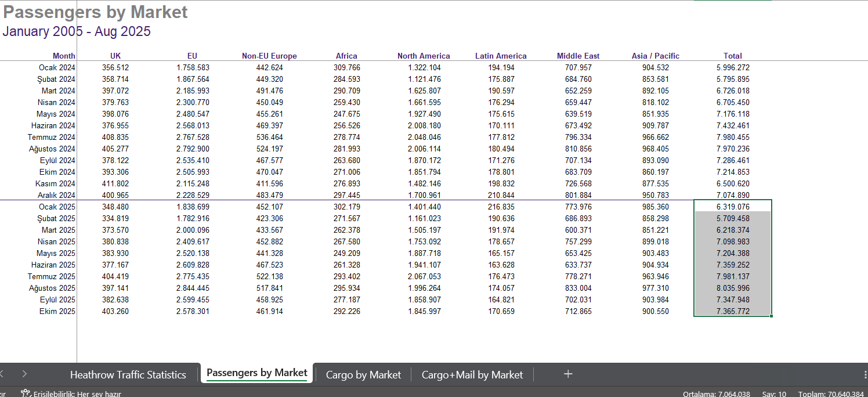The height and width of the screenshot is (397, 868).
Task: Click the accessibility status icon in status bar
Action: tap(26, 393)
